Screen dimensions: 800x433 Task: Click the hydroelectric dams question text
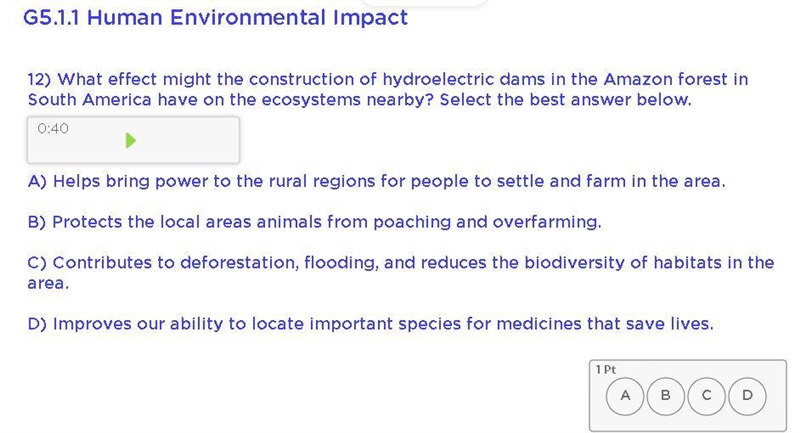point(388,89)
